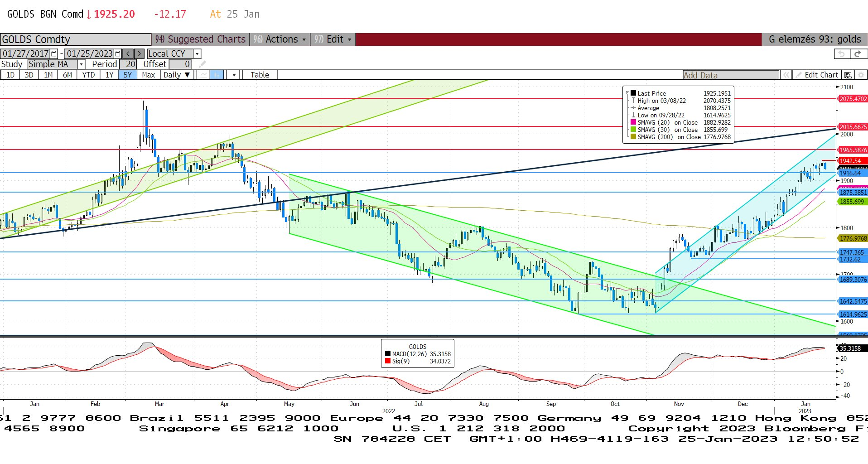This screenshot has width=868, height=464.
Task: Open the Simple MA study dropdown
Action: (x=81, y=64)
